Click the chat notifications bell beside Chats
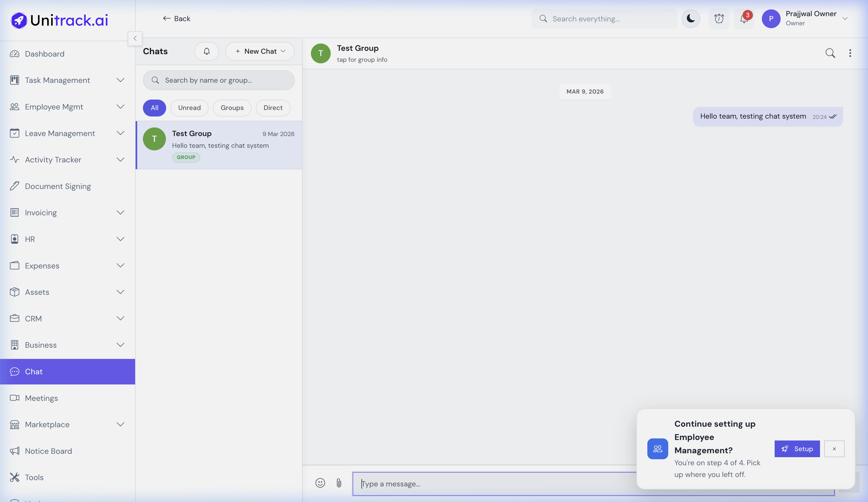 [x=206, y=51]
